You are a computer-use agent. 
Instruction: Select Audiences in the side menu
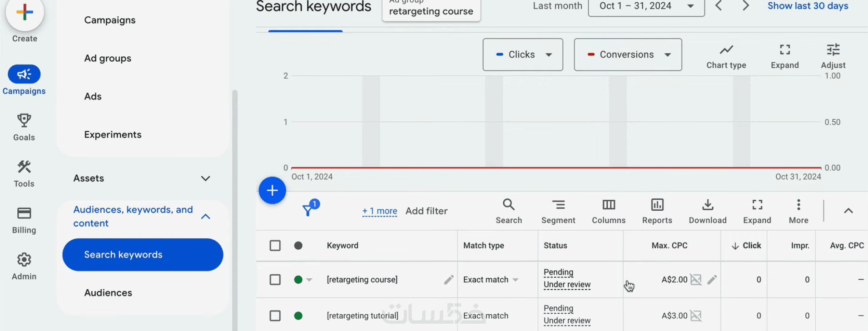pyautogui.click(x=108, y=293)
